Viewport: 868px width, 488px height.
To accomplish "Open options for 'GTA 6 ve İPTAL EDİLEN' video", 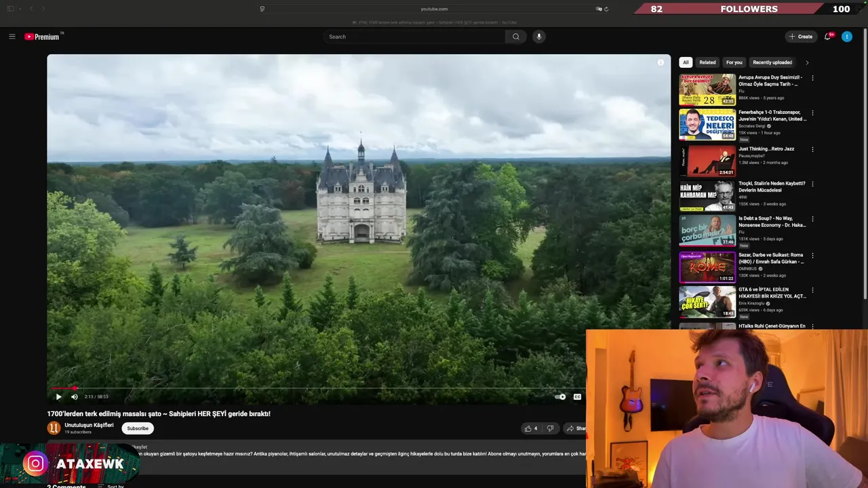I will point(812,290).
